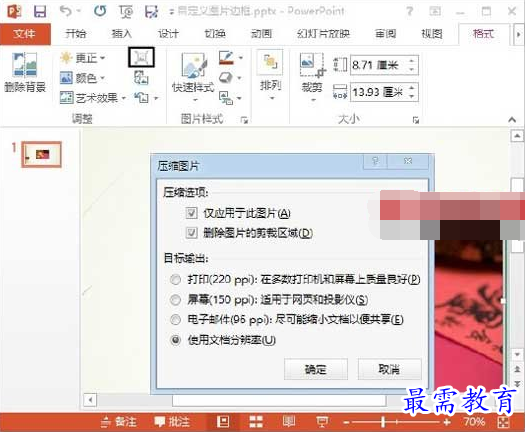The image size is (525, 432).
Task: Open Picture Effects dropdown arrow
Action: (239, 78)
